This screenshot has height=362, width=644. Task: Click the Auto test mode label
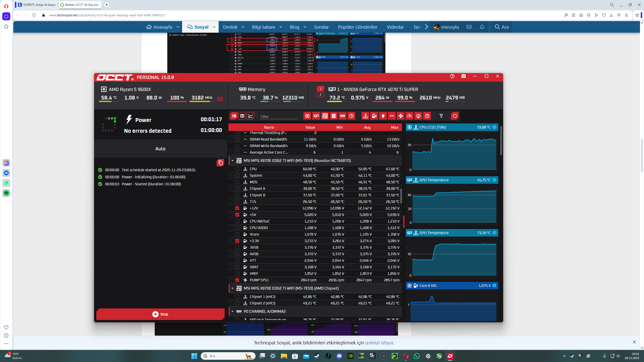point(160,149)
